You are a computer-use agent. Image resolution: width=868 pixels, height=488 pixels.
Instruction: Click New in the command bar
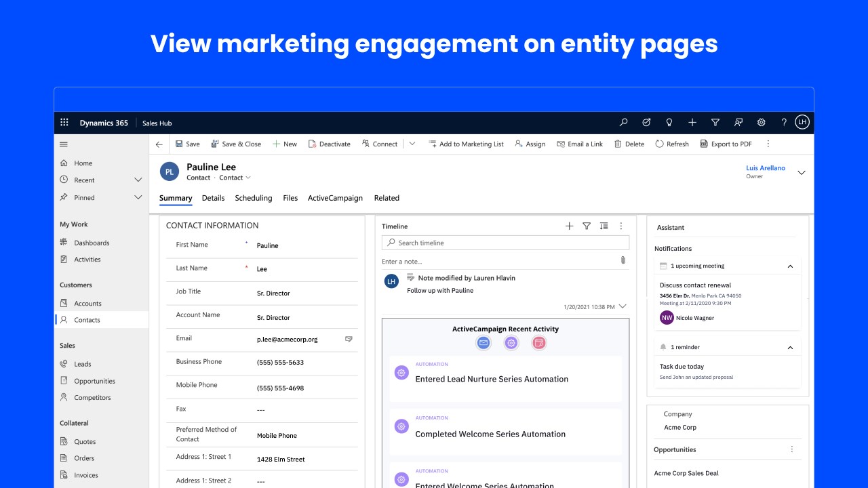(x=285, y=144)
